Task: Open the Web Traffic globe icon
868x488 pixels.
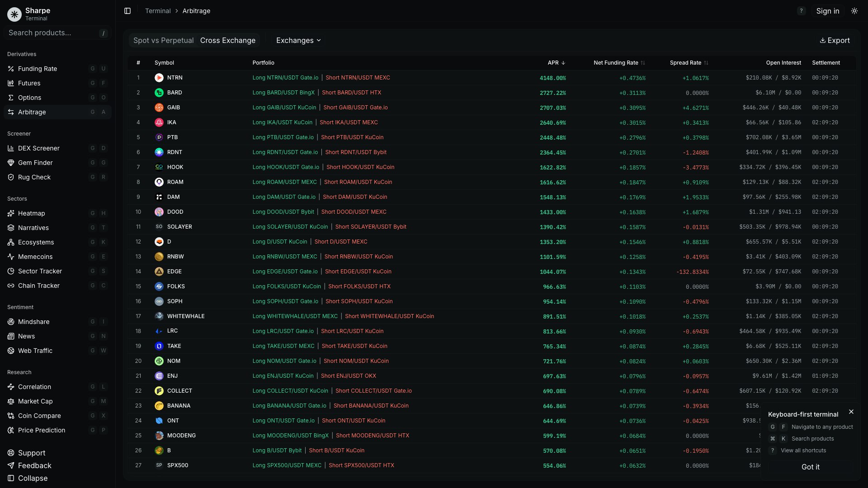Action: tap(11, 351)
